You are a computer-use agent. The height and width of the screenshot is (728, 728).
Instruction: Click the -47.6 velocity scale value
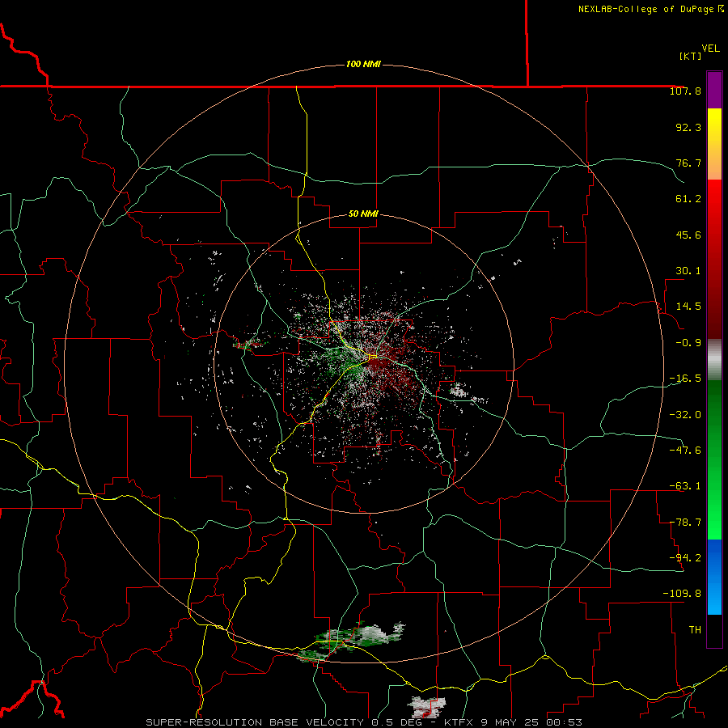point(685,450)
